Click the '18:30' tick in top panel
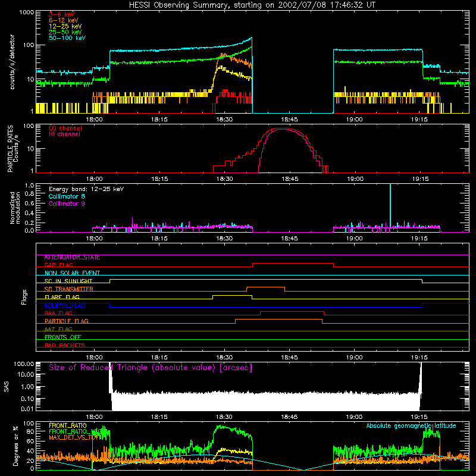Viewport: 476px width, 476px height. pyautogui.click(x=224, y=120)
